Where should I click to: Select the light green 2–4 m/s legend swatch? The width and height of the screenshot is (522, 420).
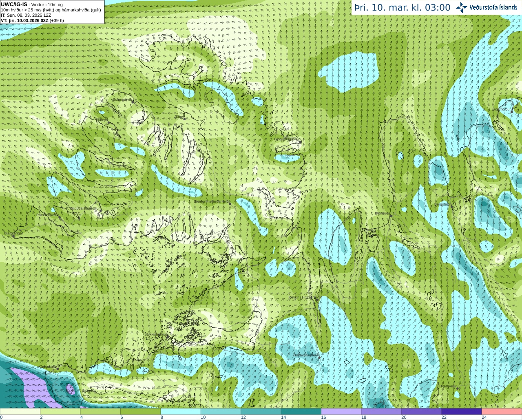[60, 411]
